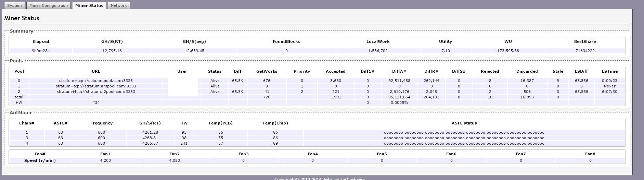Click the Frequency column header

[x=101, y=123]
